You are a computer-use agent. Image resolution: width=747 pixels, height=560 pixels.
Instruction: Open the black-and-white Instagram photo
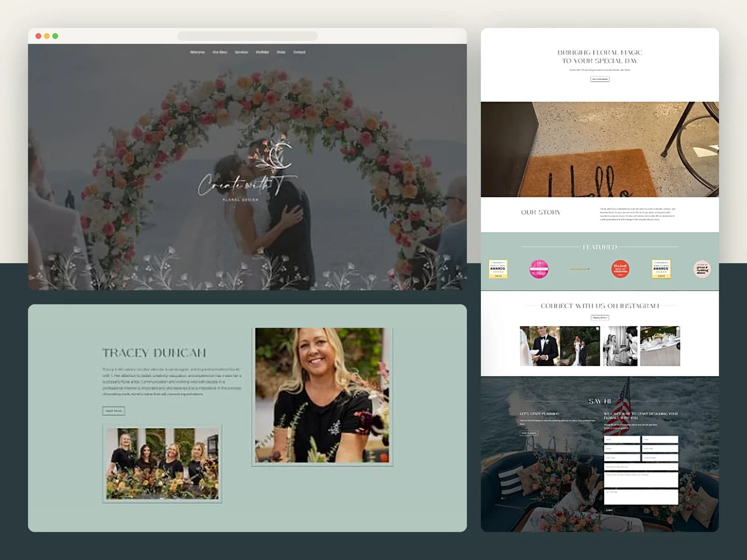[x=620, y=346]
